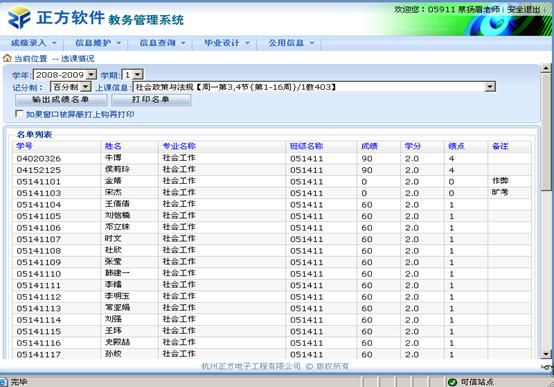Select student ID 04152125

point(39,170)
